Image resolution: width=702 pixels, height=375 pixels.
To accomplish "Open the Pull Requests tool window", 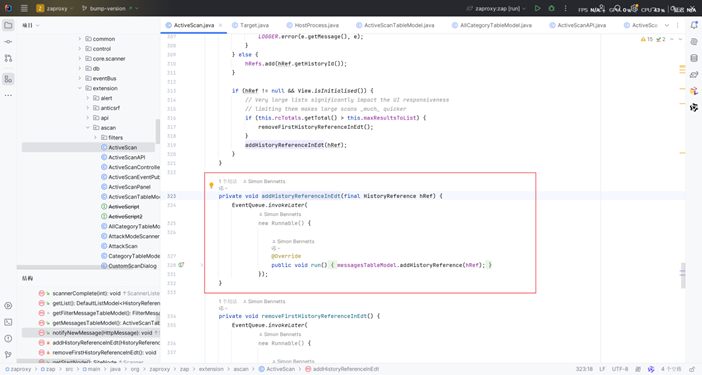I will click(8, 58).
